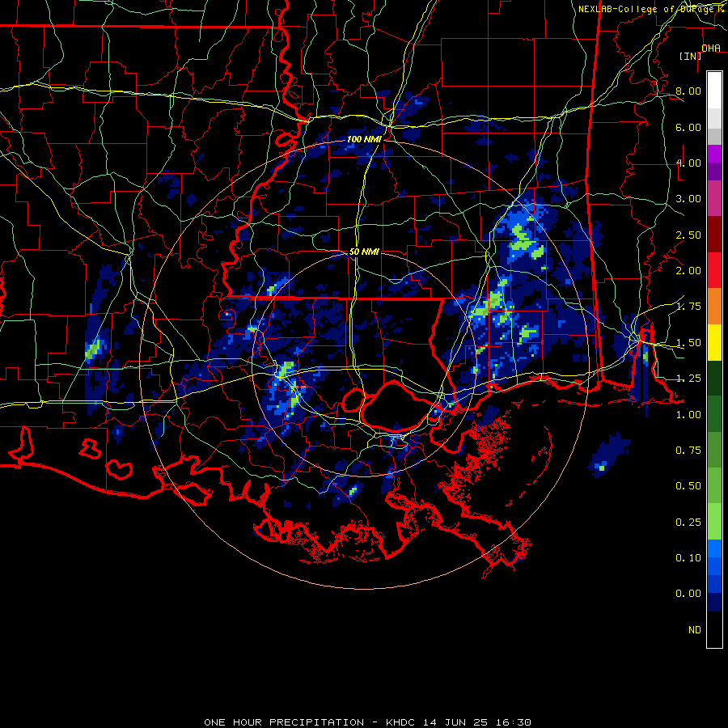Viewport: 728px width, 728px height.
Task: Click the 0.50 legend value
Action: tap(688, 486)
